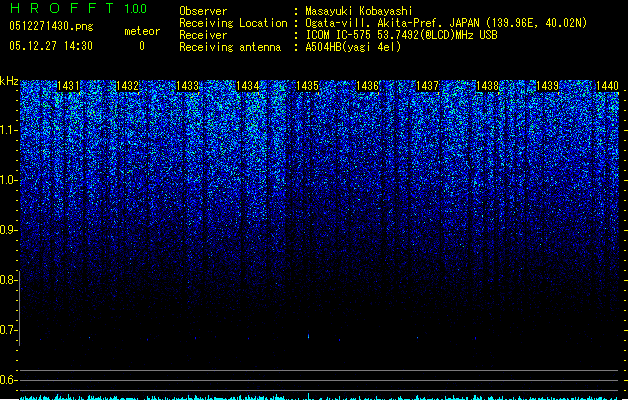Click the Receiver label
This screenshot has width=629, height=400.
pos(203,35)
